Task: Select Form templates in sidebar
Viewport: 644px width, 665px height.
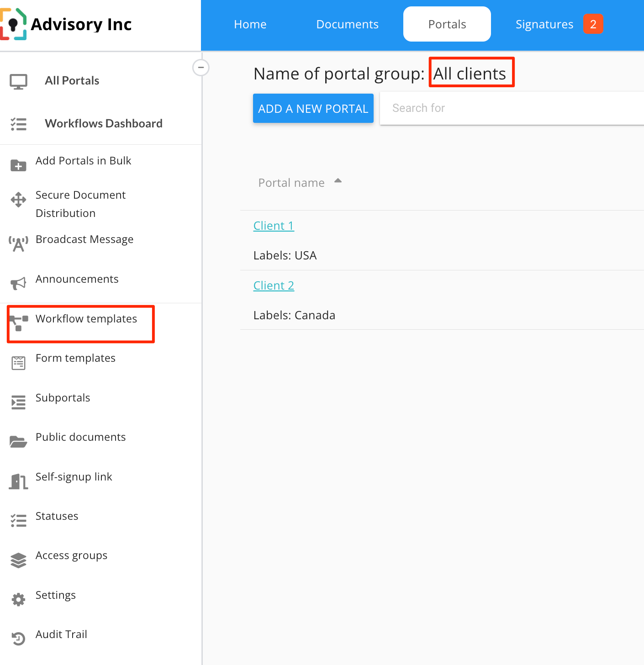Action: [x=75, y=358]
